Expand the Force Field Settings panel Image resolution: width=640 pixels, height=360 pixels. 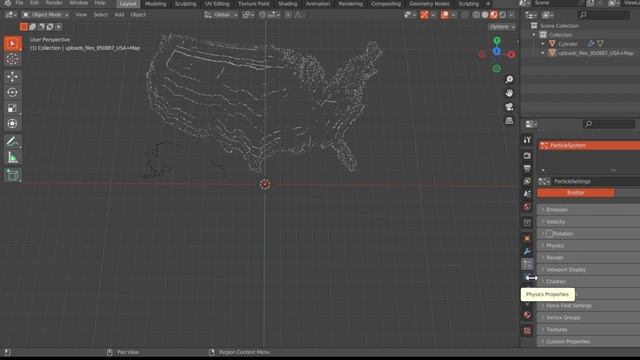tap(588, 306)
